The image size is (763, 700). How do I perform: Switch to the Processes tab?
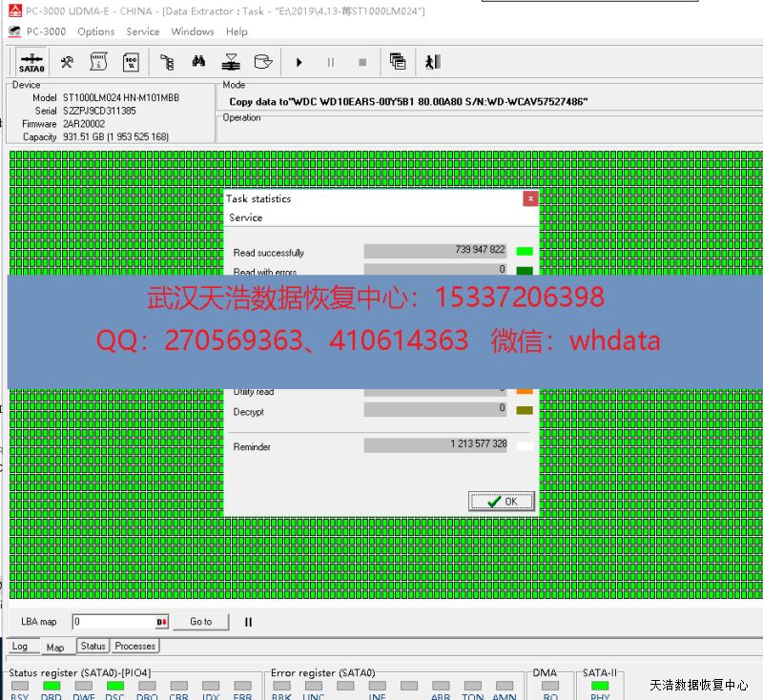(135, 646)
